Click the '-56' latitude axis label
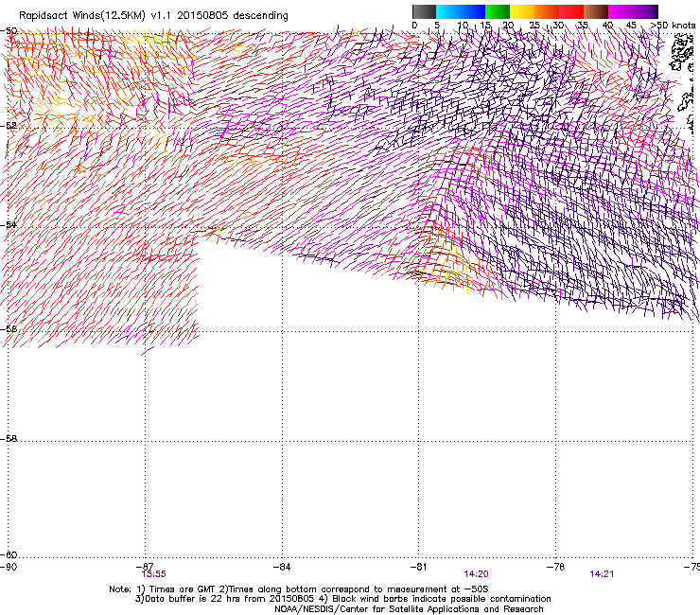 (9, 328)
